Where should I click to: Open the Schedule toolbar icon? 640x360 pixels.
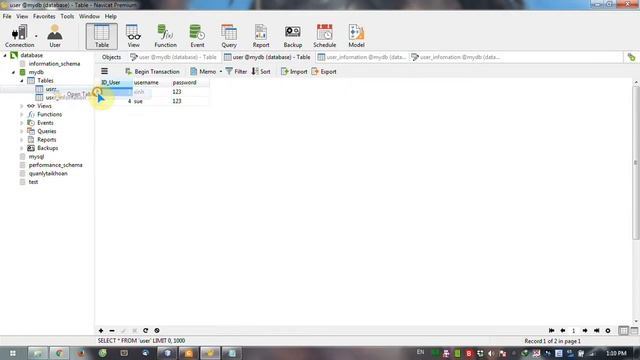324,36
